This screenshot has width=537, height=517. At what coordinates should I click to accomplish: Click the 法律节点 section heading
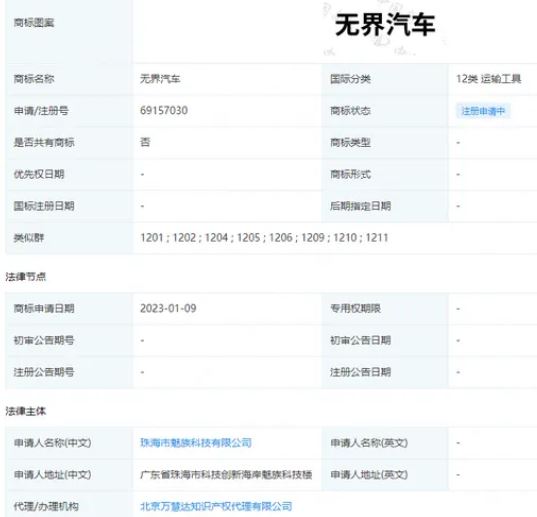pos(26,277)
